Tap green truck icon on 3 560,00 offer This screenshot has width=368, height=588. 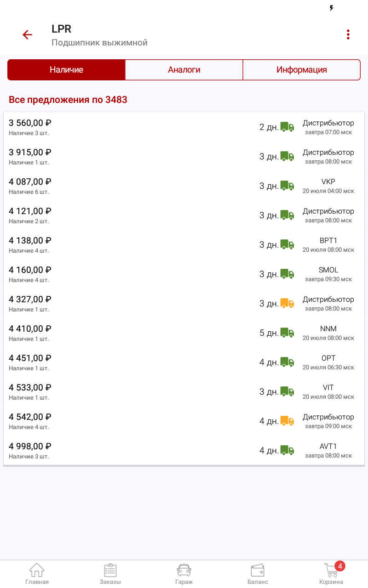[x=287, y=127]
